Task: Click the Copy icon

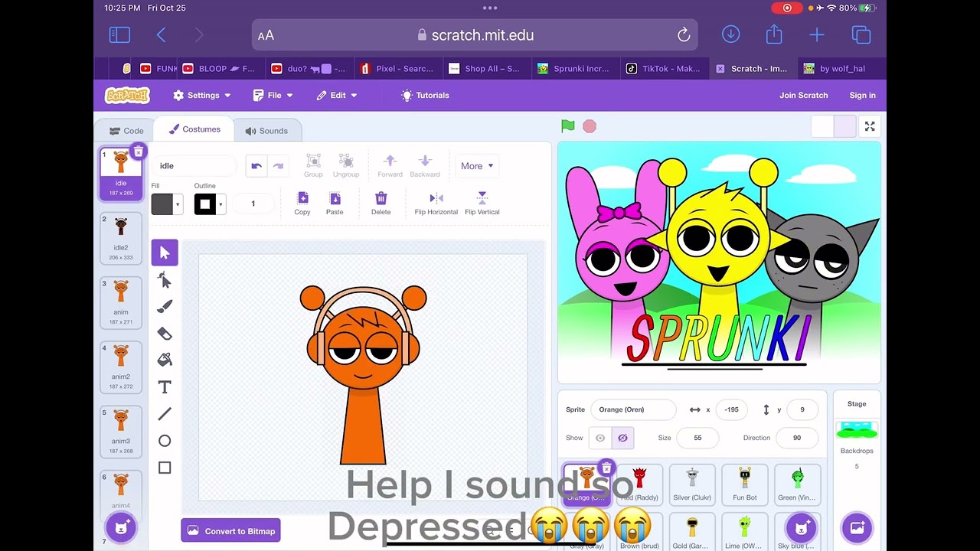Action: tap(302, 203)
